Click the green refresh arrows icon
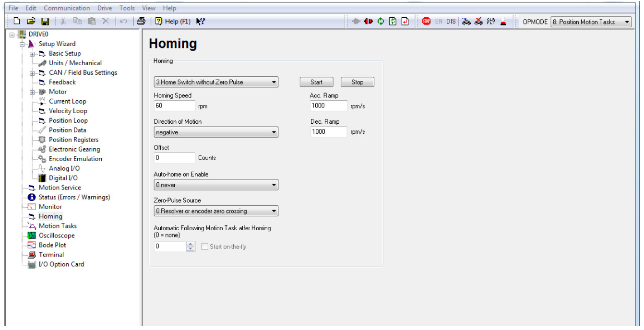644x330 pixels. tap(381, 22)
